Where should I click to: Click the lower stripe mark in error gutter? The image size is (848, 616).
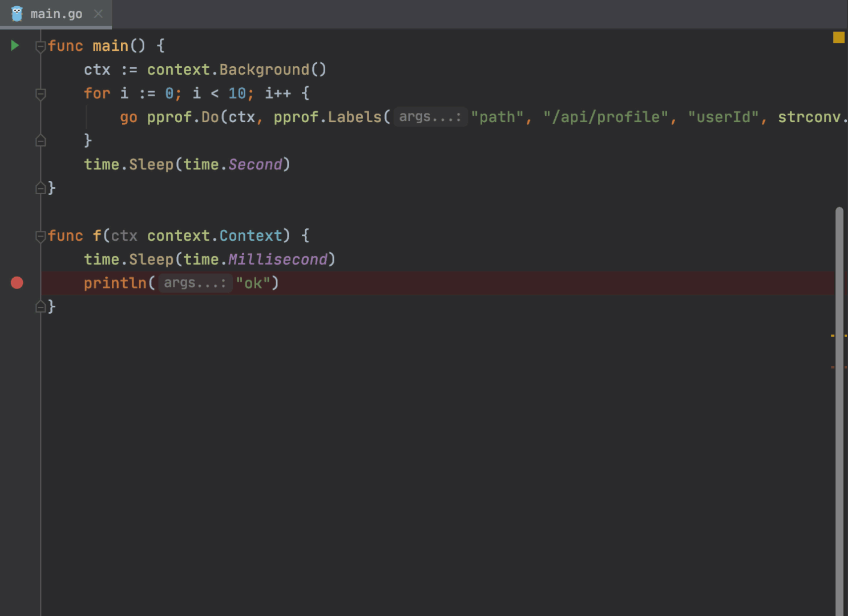click(x=838, y=367)
